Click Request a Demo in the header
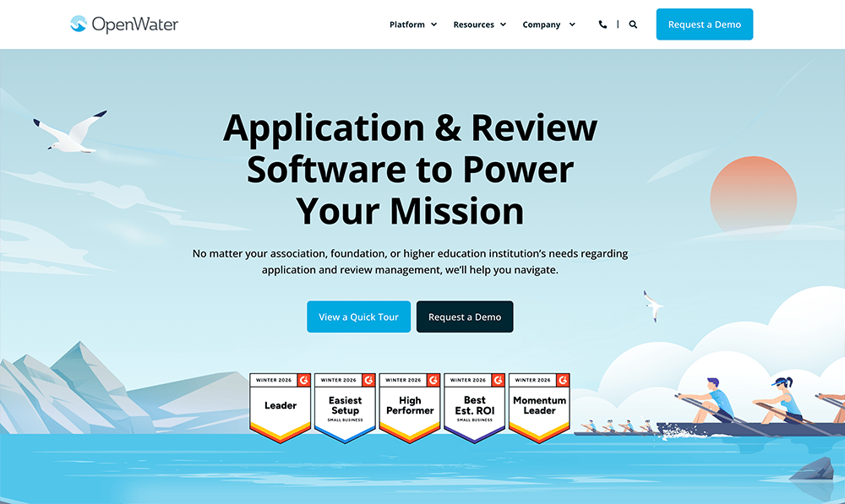This screenshot has height=504, width=845. [704, 24]
